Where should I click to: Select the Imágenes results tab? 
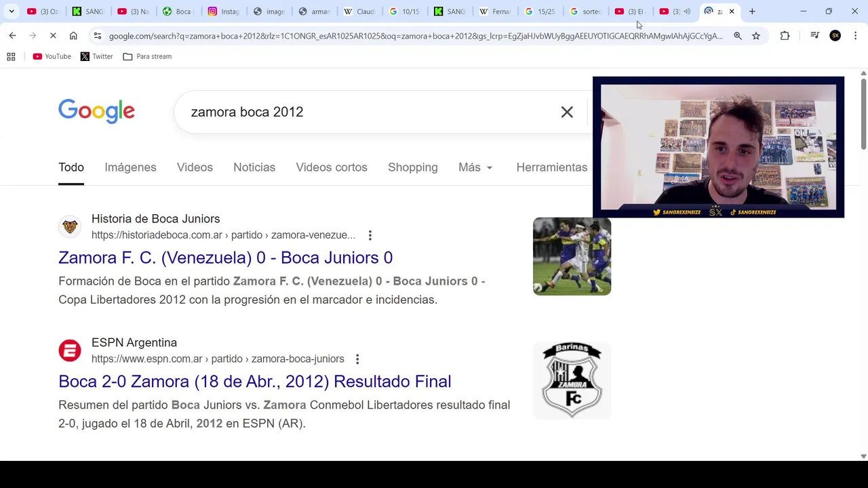click(x=130, y=167)
